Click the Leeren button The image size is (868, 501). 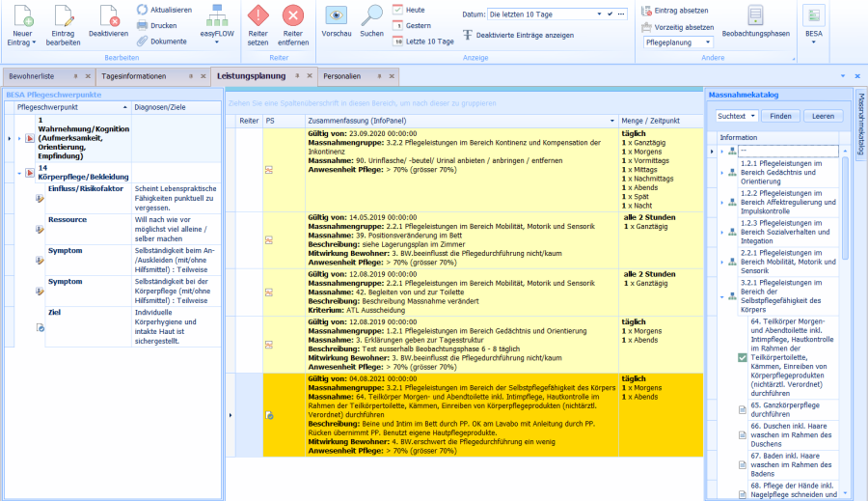point(823,116)
